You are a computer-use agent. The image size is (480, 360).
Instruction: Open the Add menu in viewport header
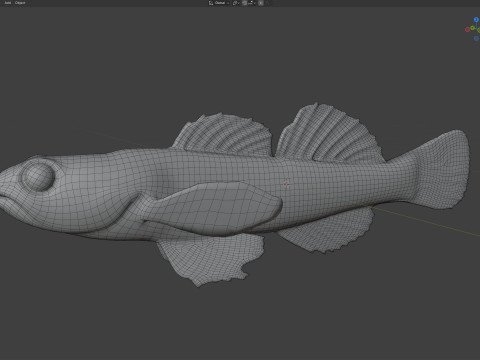tap(7, 3)
